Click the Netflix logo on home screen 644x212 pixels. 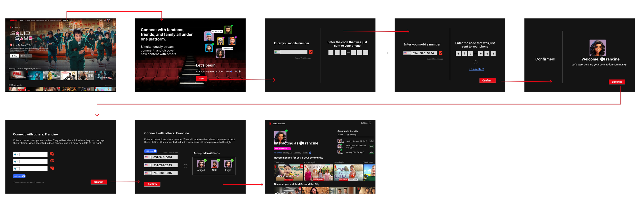(13, 20)
